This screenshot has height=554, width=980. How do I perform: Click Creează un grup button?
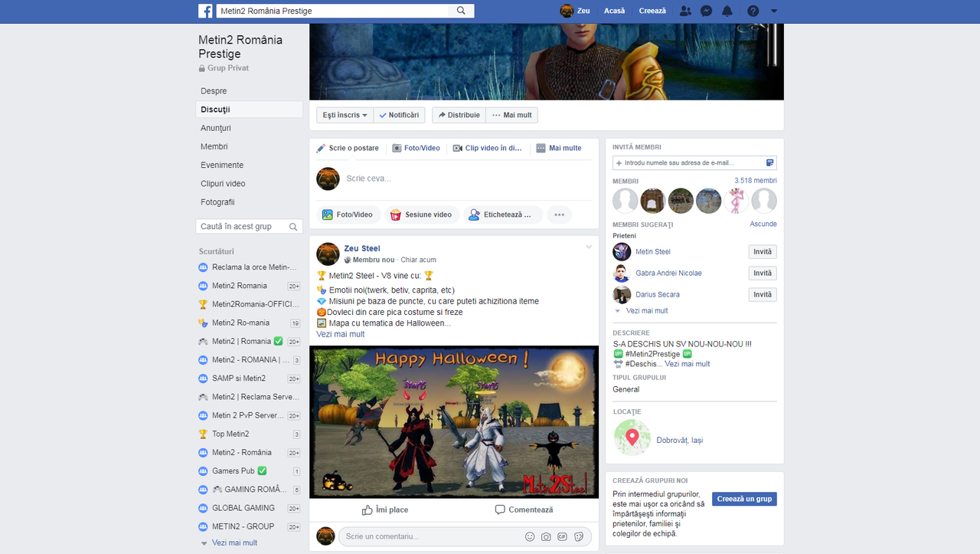[x=743, y=498]
